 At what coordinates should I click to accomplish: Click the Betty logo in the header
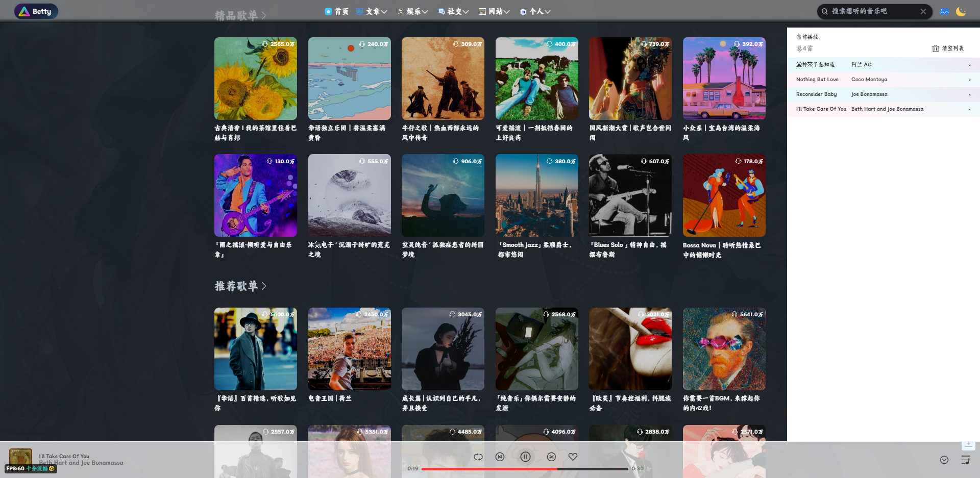click(x=36, y=11)
